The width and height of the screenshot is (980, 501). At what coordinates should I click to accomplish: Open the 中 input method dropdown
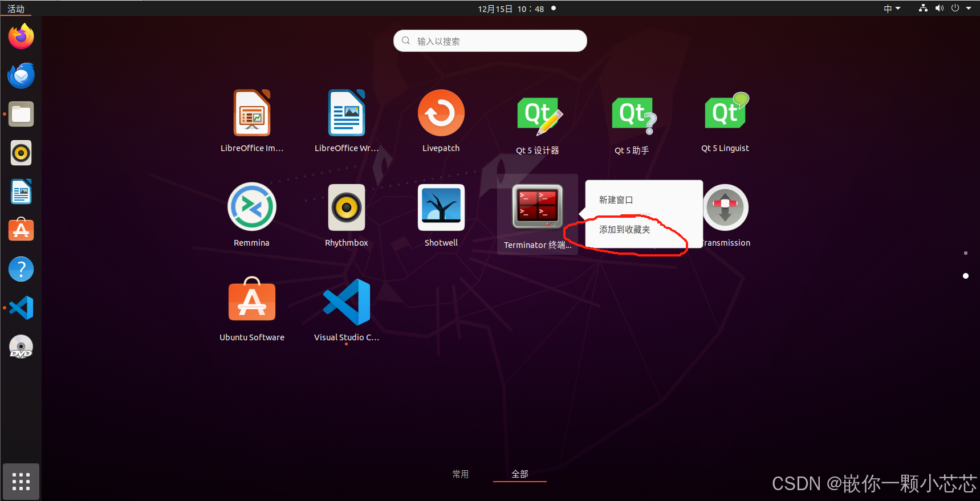pyautogui.click(x=892, y=9)
